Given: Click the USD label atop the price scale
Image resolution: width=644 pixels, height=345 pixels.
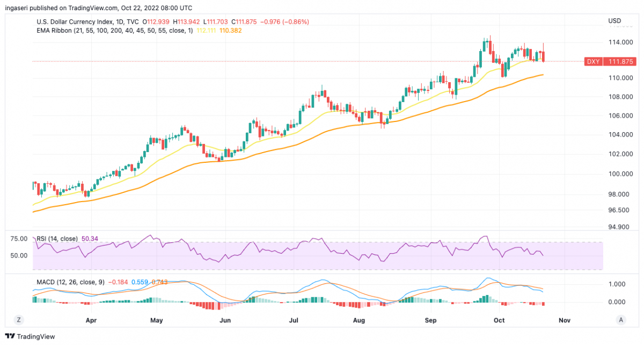Looking at the screenshot, I should 614,20.
